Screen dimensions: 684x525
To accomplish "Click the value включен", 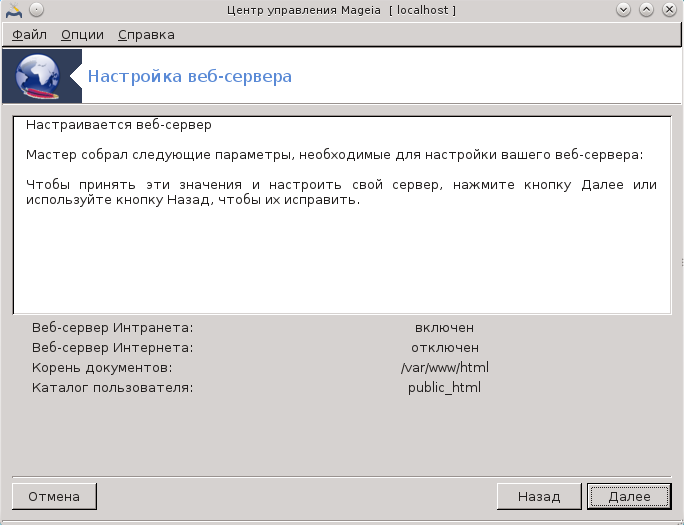I will pos(445,327).
